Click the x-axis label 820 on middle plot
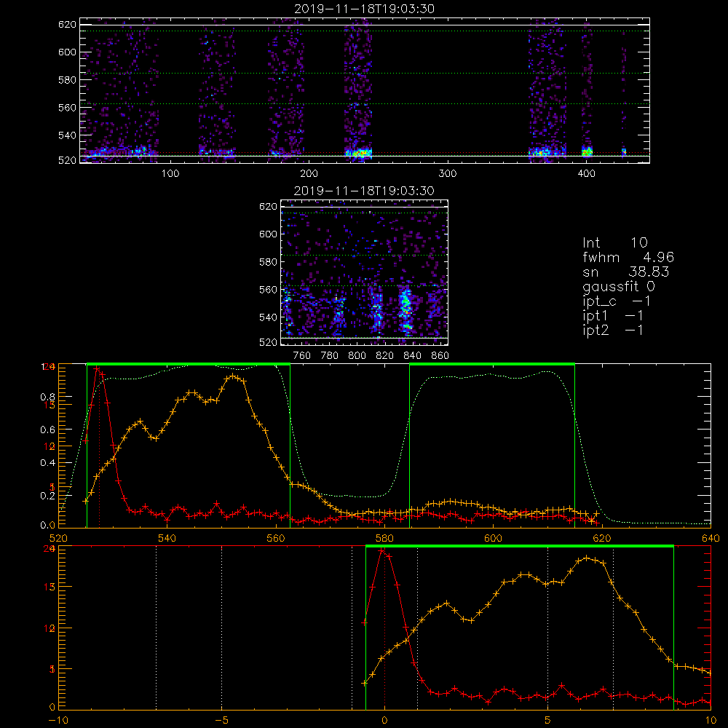 coord(385,356)
